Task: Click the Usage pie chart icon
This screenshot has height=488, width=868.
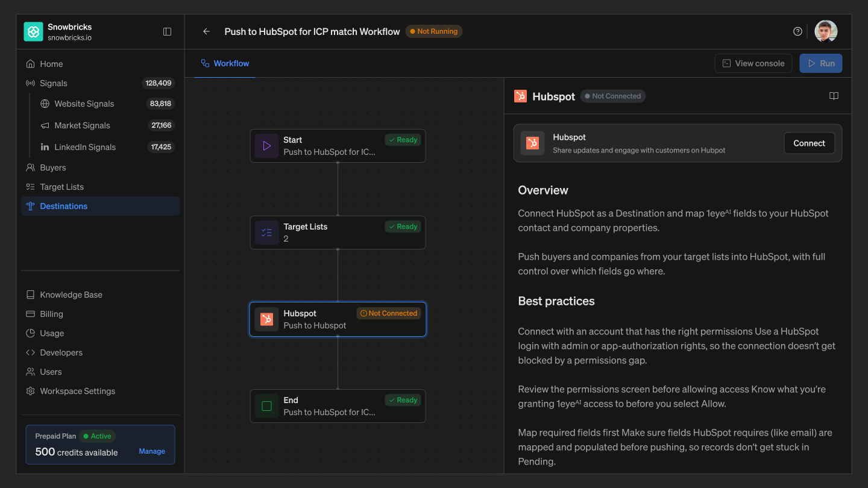Action: pyautogui.click(x=30, y=333)
